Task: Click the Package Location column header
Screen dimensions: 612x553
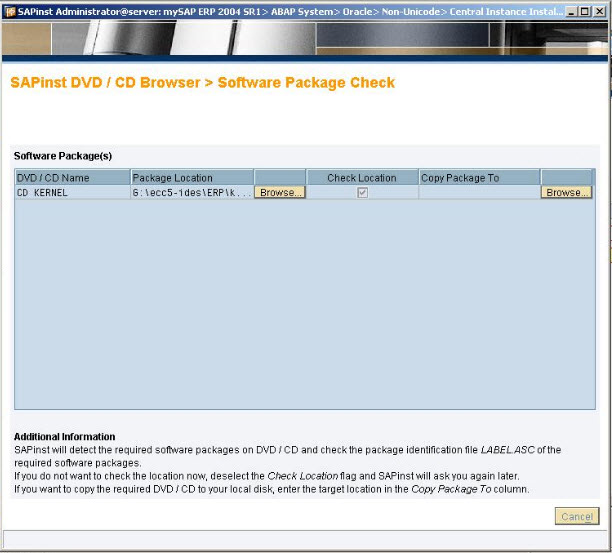Action: [x=192, y=178]
